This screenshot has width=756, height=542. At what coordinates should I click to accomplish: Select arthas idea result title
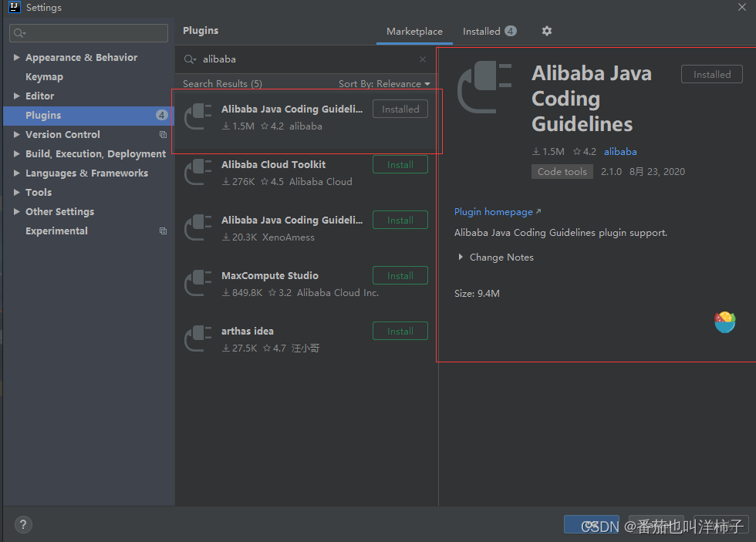pos(248,331)
